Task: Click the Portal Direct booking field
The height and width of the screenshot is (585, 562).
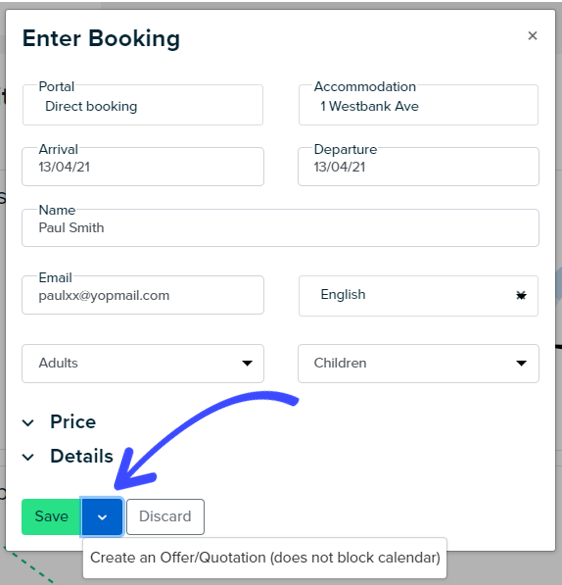Action: [143, 105]
